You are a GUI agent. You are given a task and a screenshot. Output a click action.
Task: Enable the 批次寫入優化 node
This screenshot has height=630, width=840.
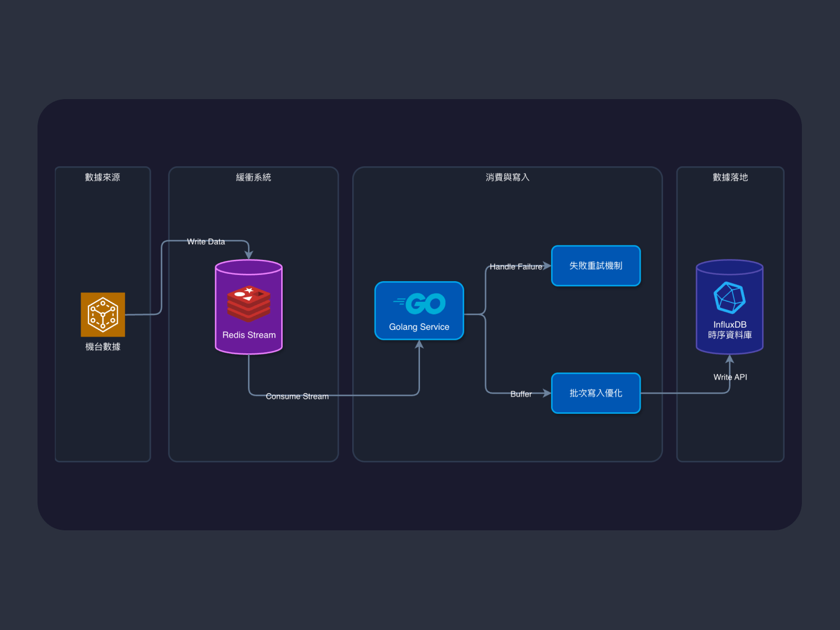point(595,393)
